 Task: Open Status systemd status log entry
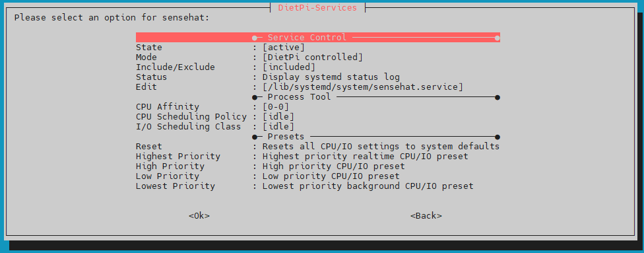(318, 77)
